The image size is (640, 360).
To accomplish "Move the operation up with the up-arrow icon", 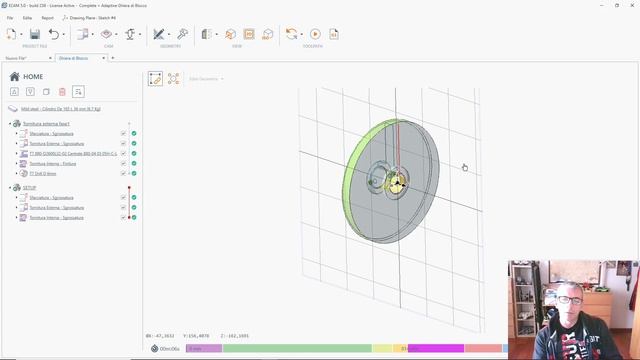I will coord(14,92).
